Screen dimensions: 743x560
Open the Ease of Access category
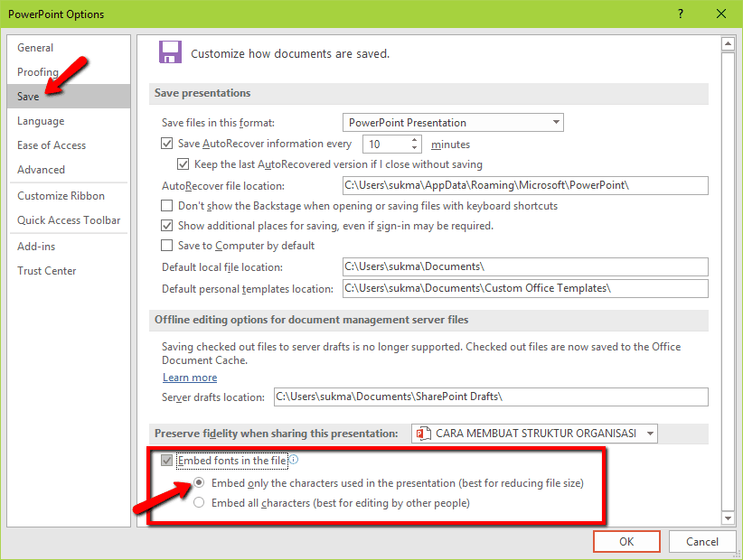click(69, 145)
